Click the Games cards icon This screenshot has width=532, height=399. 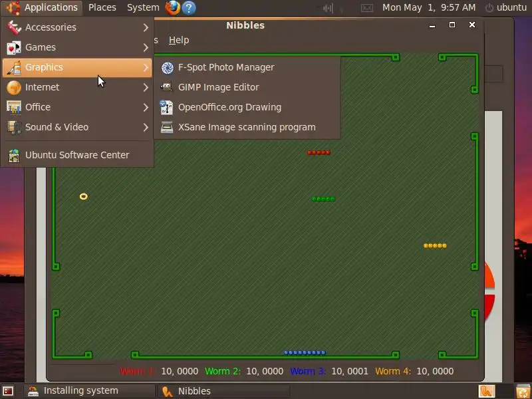[14, 47]
